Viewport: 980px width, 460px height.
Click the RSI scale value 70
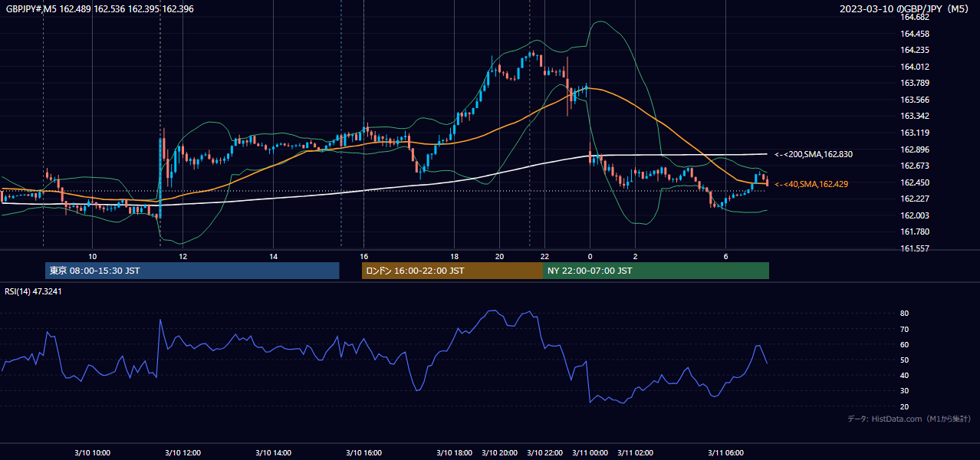coord(905,329)
